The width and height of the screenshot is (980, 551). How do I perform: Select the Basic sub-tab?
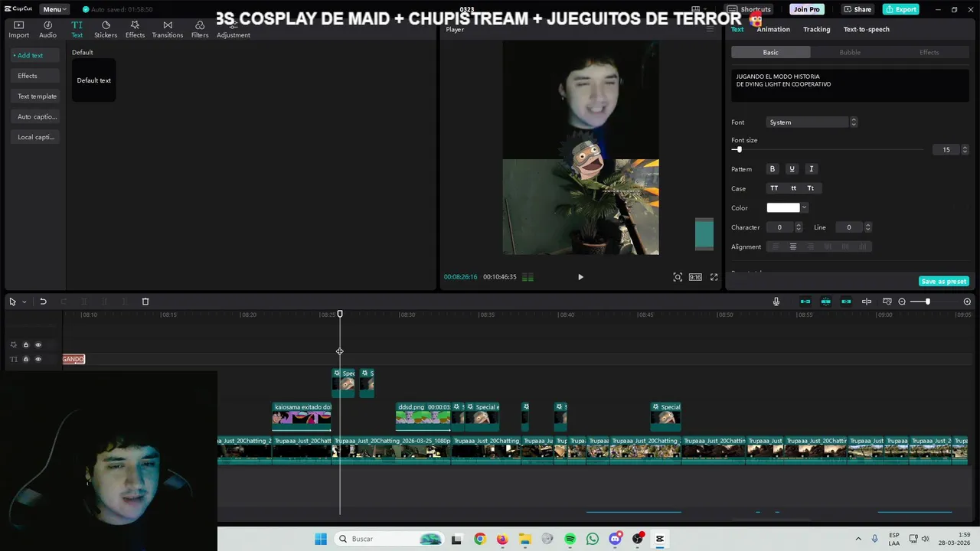(771, 52)
